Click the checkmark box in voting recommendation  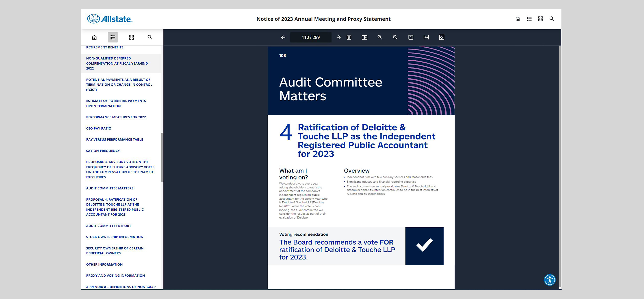[424, 246]
